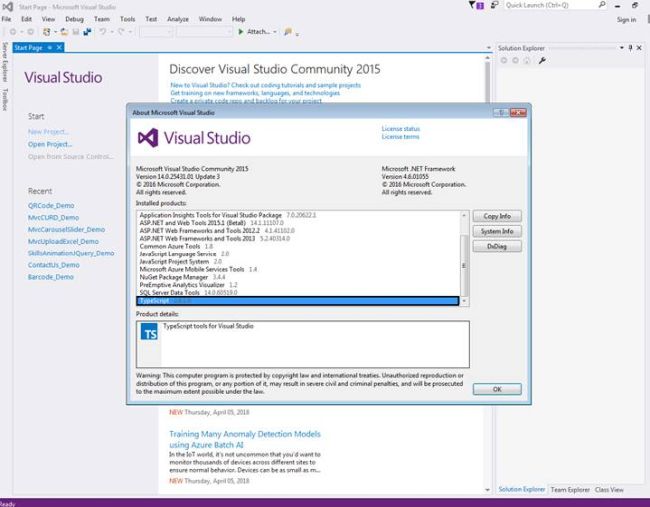
Task: Click OK in the About dialog
Action: [x=497, y=389]
